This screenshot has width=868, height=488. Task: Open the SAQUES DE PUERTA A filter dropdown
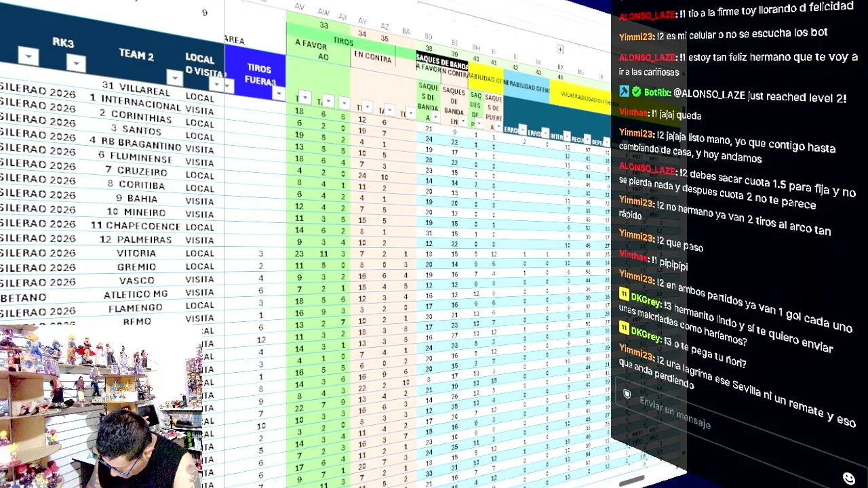pos(500,127)
